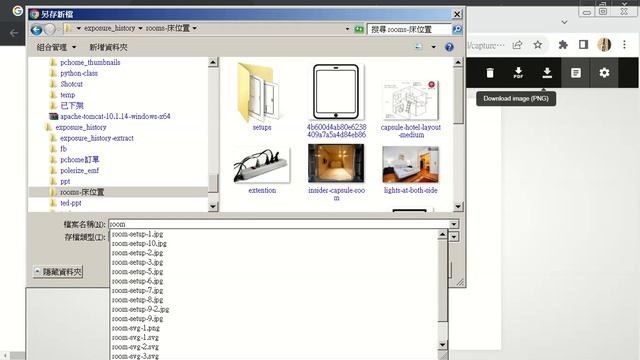Click the Chrome tab search chevron

pos(564,22)
